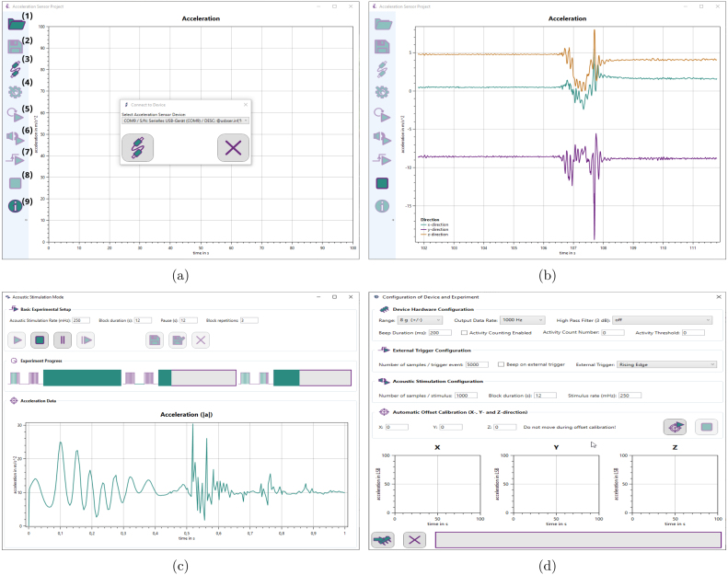Tick the Beep on external trigger checkbox
The width and height of the screenshot is (728, 575).
(501, 364)
